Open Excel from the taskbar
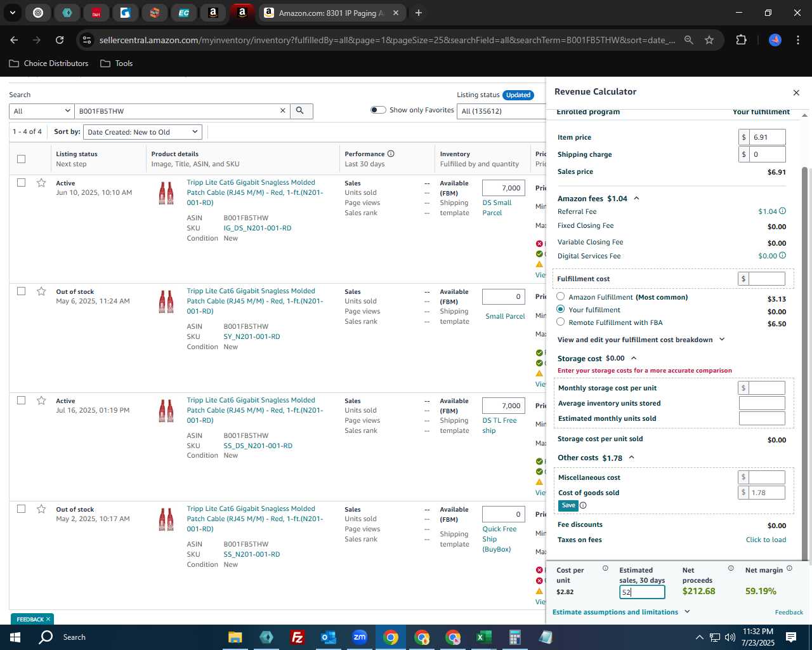The width and height of the screenshot is (812, 650). coord(483,637)
